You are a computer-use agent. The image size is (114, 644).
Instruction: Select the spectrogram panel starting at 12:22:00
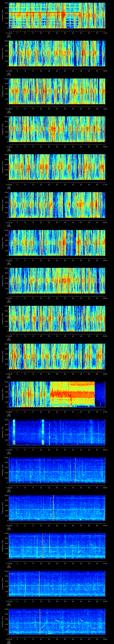pyautogui.click(x=57, y=243)
